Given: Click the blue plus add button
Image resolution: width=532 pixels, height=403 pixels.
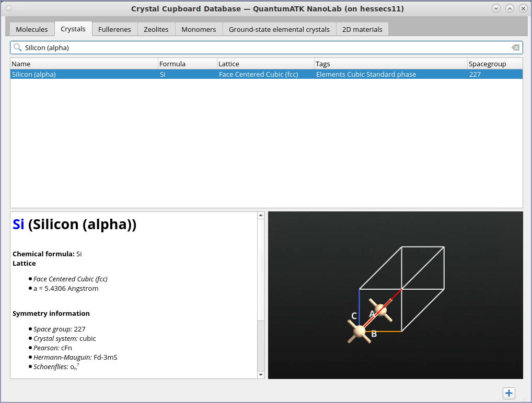Looking at the screenshot, I should [509, 394].
